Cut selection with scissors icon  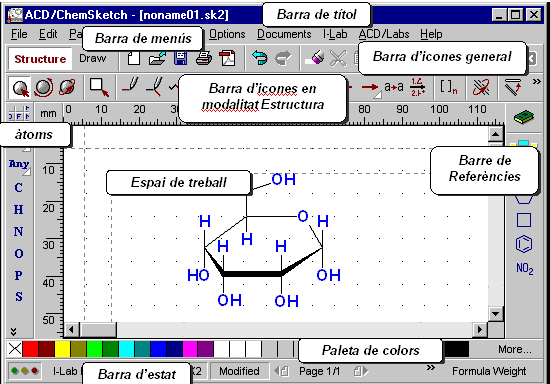(x=338, y=58)
